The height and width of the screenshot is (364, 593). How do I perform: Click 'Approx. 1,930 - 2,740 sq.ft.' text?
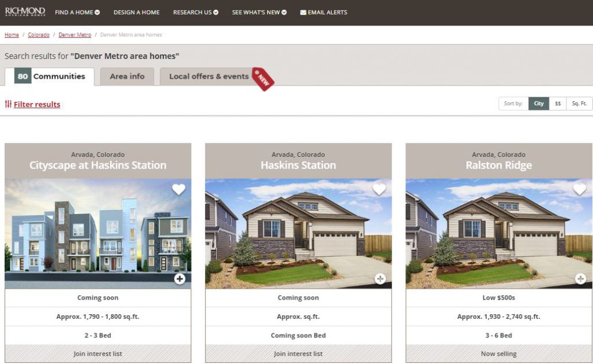(x=499, y=317)
